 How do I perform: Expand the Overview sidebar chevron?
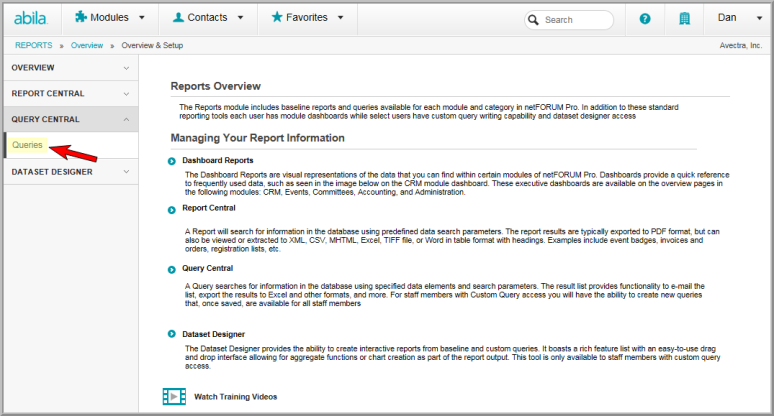point(126,68)
